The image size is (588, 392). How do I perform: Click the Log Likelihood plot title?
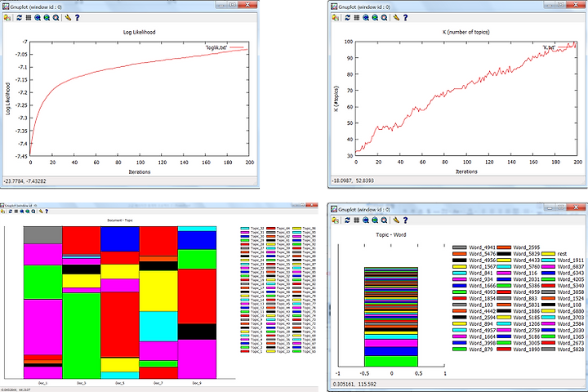139,33
